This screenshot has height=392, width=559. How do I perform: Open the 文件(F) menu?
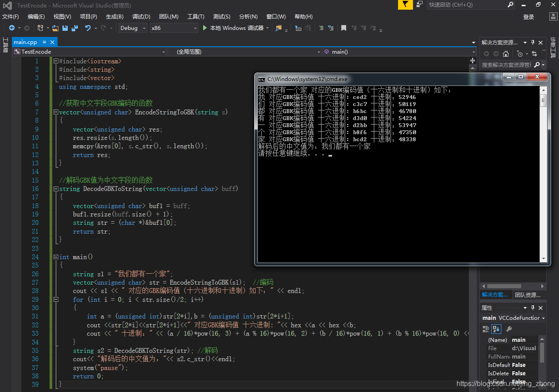11,17
